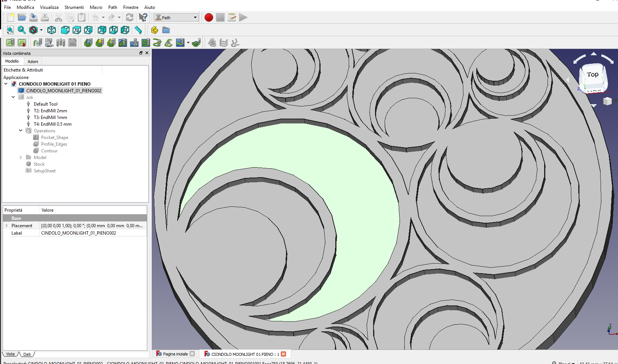The height and width of the screenshot is (364, 618).
Task: Expand the Model tree node
Action: pyautogui.click(x=21, y=158)
